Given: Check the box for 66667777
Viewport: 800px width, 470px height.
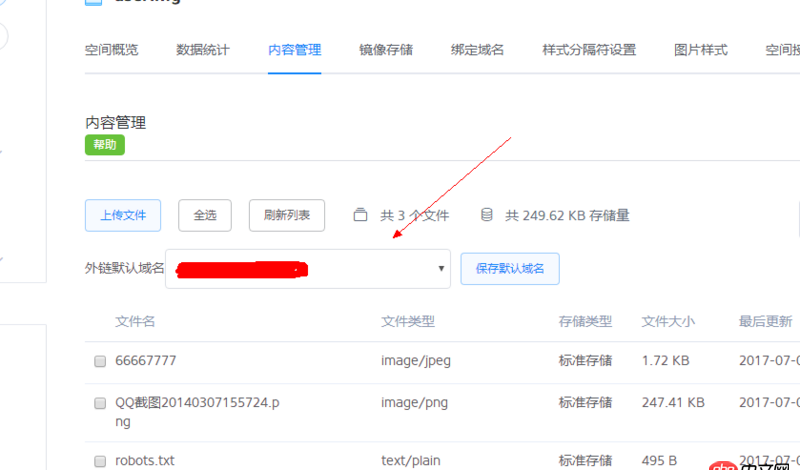Looking at the screenshot, I should click(100, 361).
